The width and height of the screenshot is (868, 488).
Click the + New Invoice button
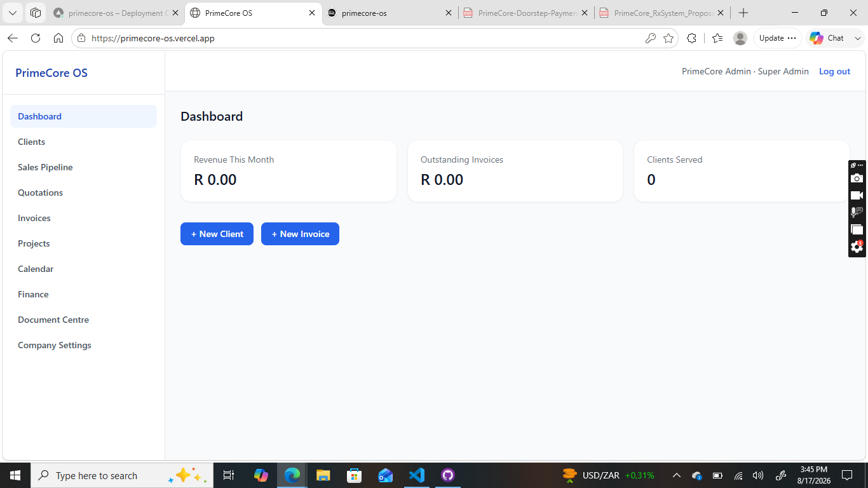pos(300,234)
